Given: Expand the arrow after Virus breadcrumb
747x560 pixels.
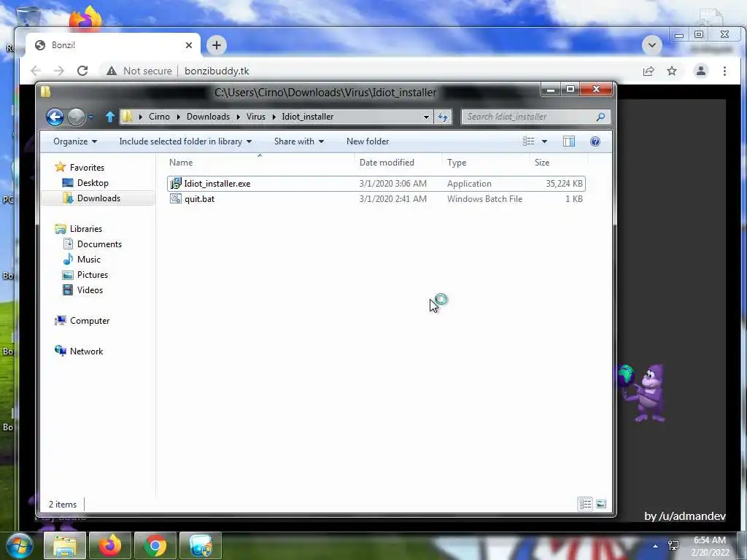Looking at the screenshot, I should [274, 117].
